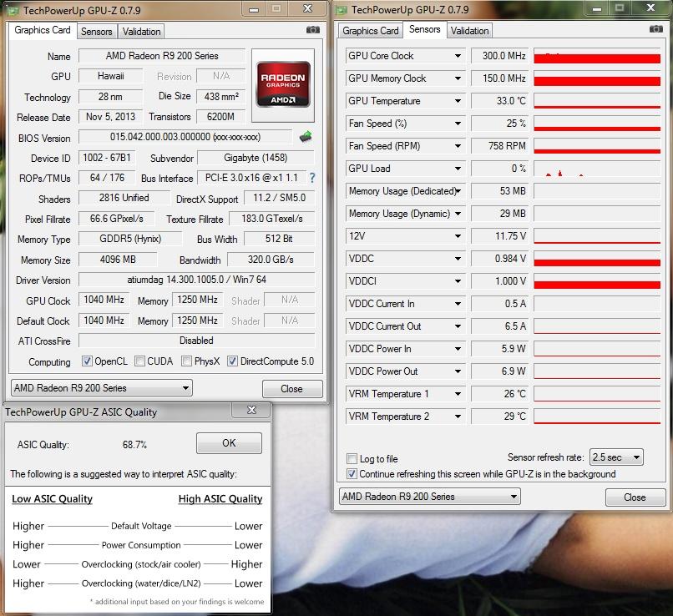The width and height of the screenshot is (673, 616).
Task: Click the Bus Interface question mark icon
Action: click(x=312, y=178)
